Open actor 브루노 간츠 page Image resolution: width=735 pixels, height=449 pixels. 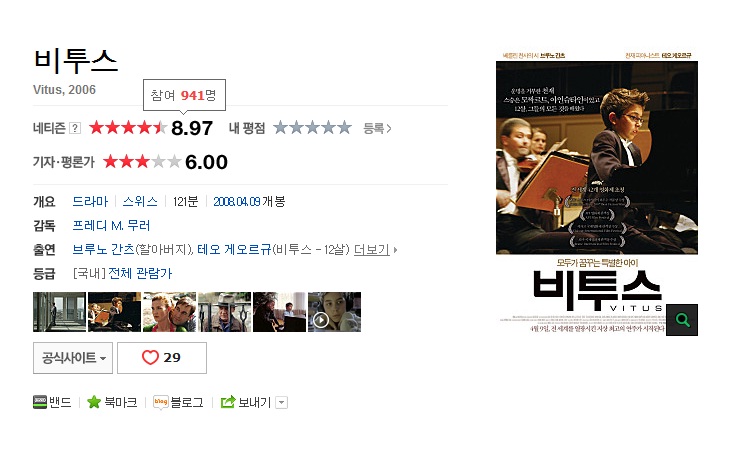click(103, 249)
